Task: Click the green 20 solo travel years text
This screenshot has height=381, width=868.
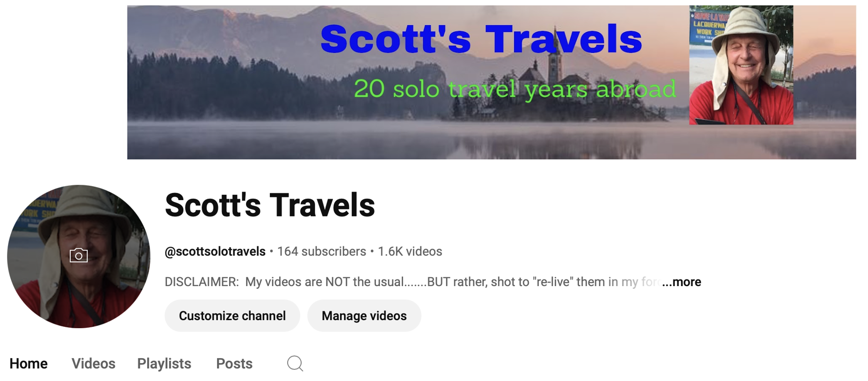Action: (515, 89)
